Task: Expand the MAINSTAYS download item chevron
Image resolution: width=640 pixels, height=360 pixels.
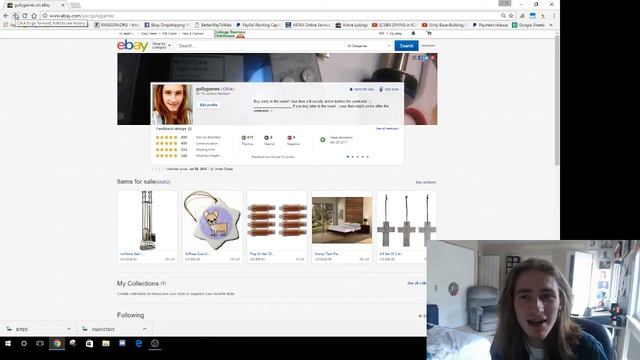Action: (x=144, y=329)
